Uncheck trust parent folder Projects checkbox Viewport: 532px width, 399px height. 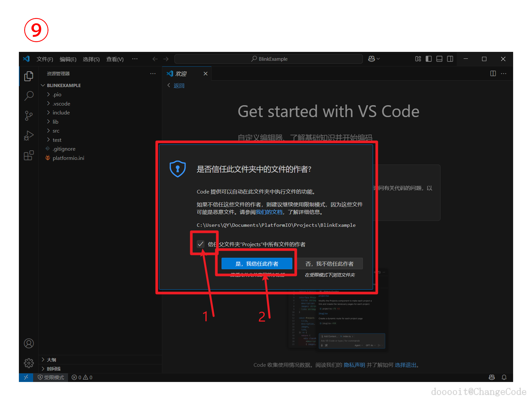[x=201, y=244]
